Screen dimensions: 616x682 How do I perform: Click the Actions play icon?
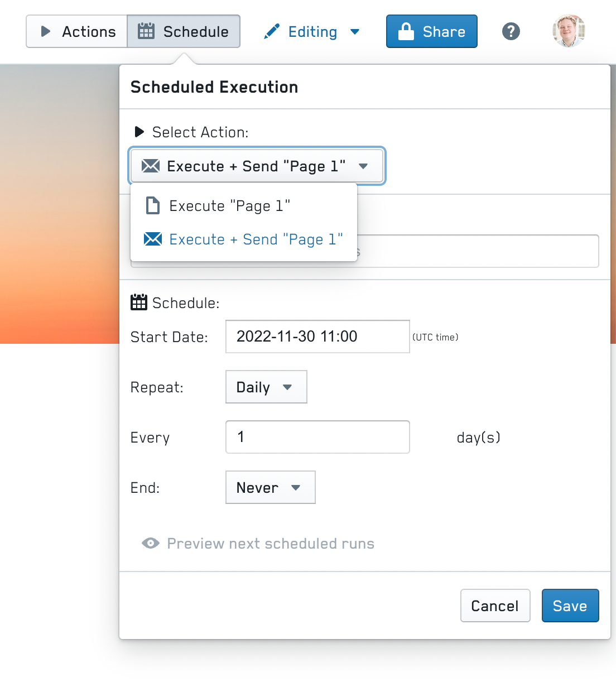46,32
